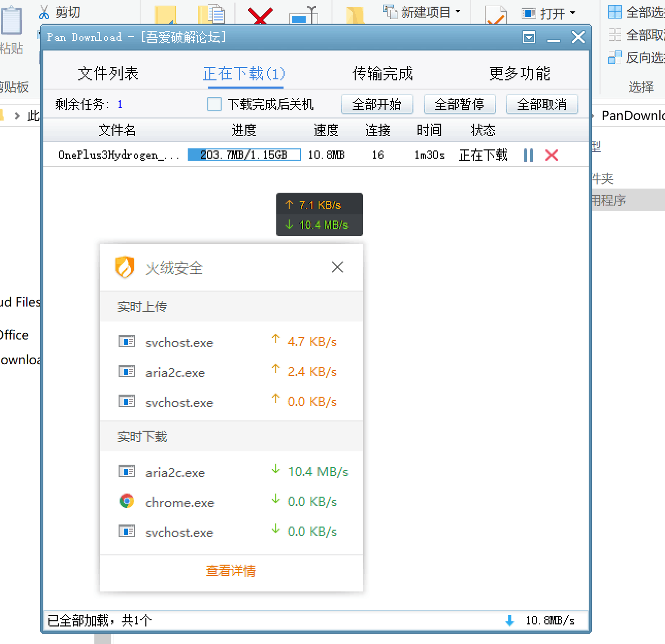This screenshot has height=644, width=665.
Task: Click the Explorer move-to folder icon
Action: [165, 15]
